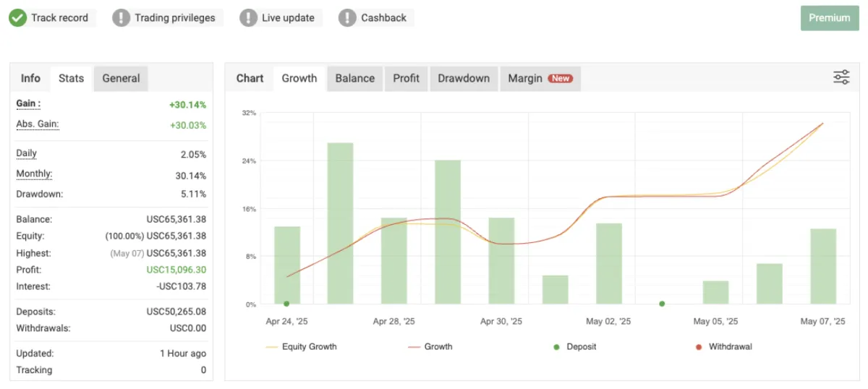Click the May 02, '25 axis label
Image resolution: width=868 pixels, height=389 pixels.
(608, 321)
